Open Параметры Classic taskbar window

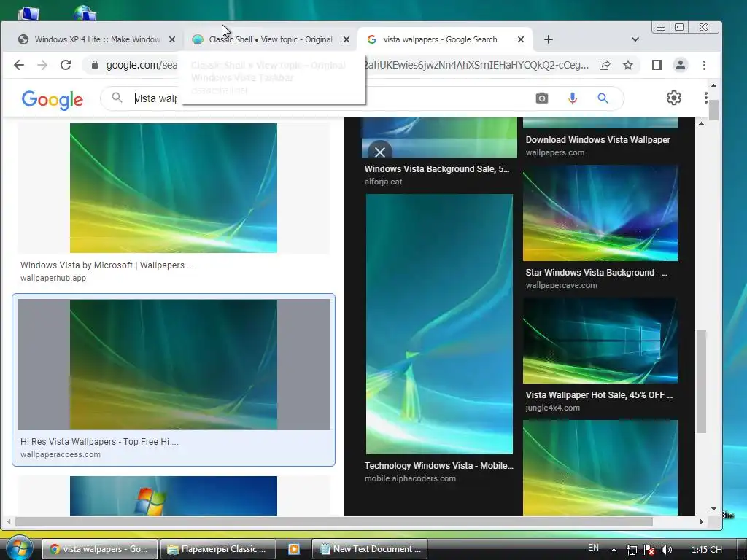217,549
